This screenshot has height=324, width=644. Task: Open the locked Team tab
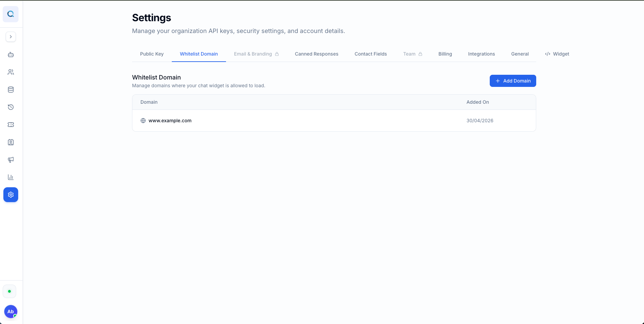point(413,54)
